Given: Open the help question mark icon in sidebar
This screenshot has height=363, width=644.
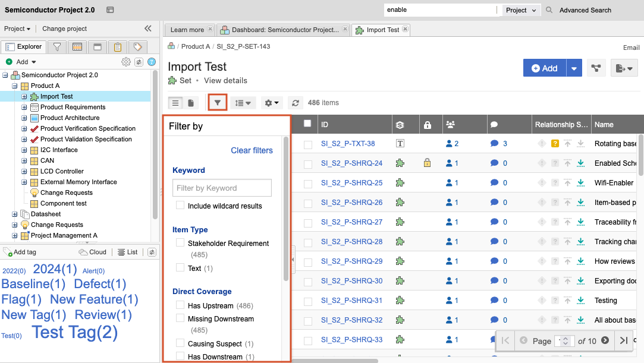Looking at the screenshot, I should [152, 61].
